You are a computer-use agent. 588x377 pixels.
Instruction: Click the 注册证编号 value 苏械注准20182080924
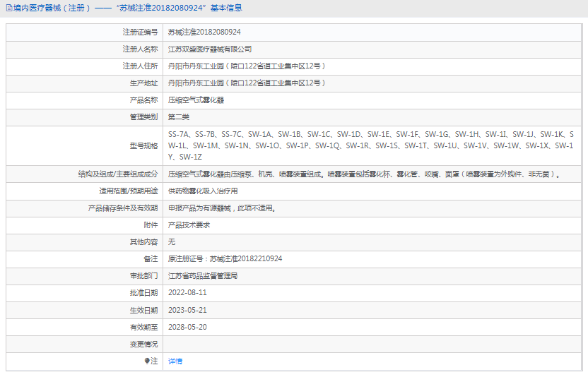click(x=204, y=32)
